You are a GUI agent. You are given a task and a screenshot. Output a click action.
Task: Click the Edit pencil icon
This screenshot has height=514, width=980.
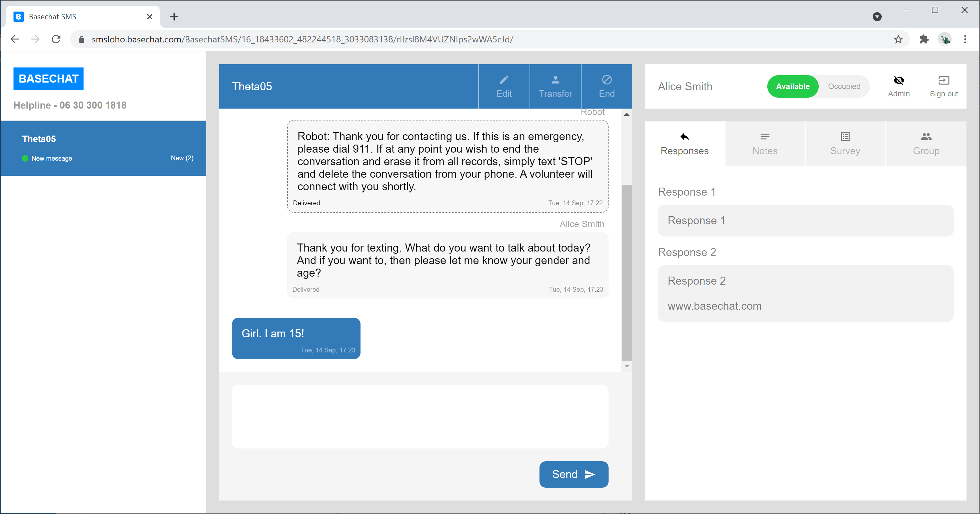point(504,80)
